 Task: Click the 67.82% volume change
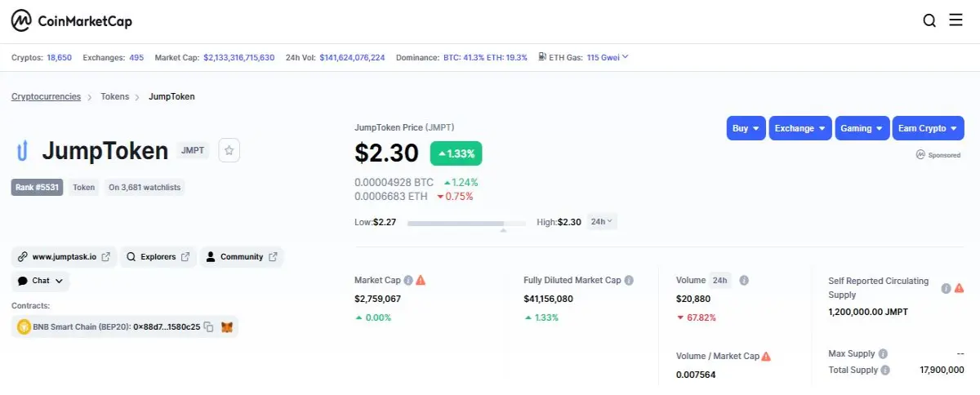(x=696, y=317)
